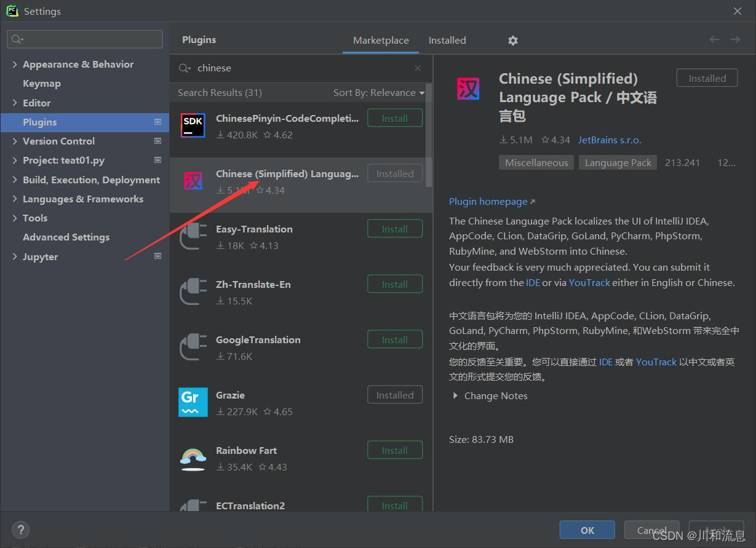Install the Zh-Translate-En plugin
756x548 pixels.
point(395,284)
